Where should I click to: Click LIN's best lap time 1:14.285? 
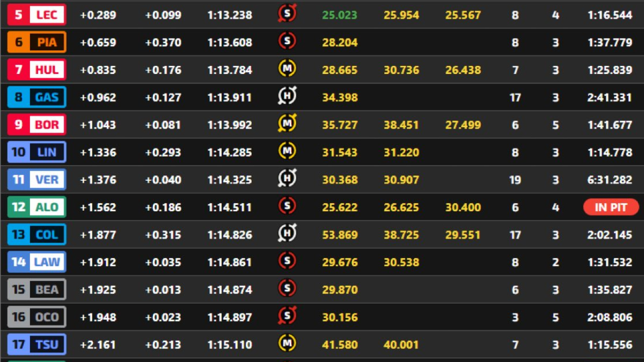click(x=230, y=152)
